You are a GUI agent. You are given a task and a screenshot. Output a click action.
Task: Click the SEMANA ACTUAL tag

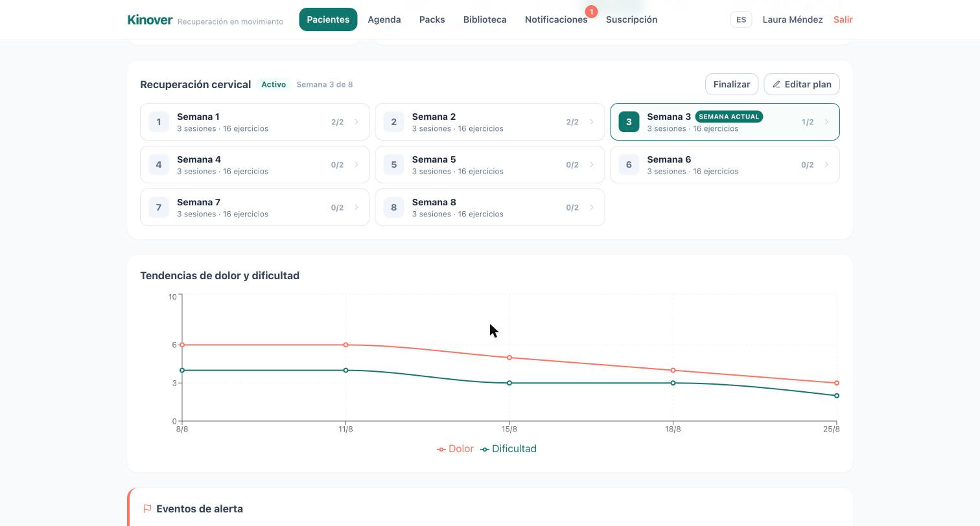click(729, 117)
